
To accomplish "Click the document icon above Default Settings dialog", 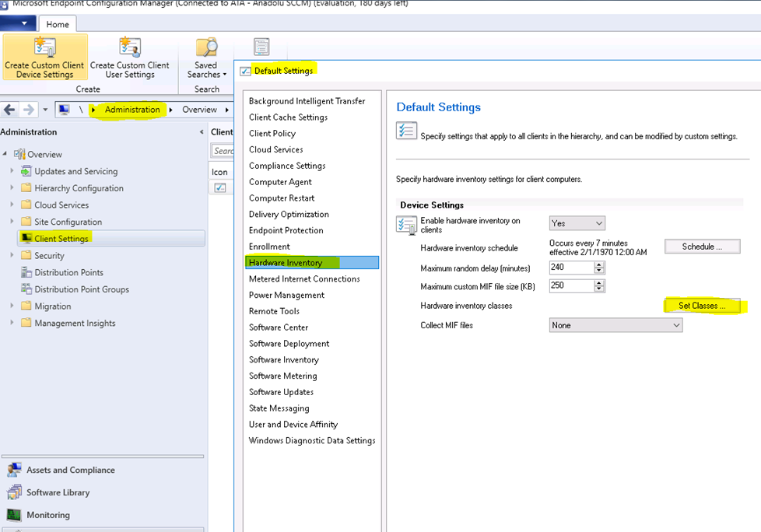I will tap(261, 47).
